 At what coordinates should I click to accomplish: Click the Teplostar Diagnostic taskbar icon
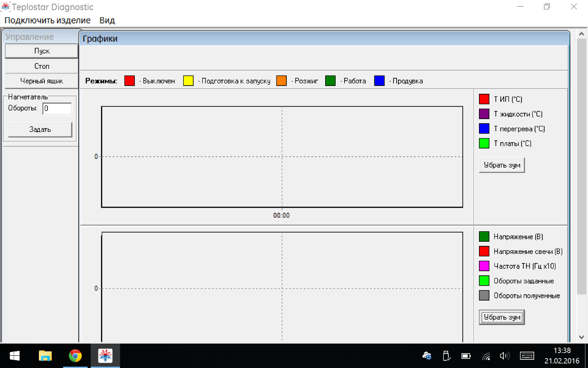[x=105, y=356]
